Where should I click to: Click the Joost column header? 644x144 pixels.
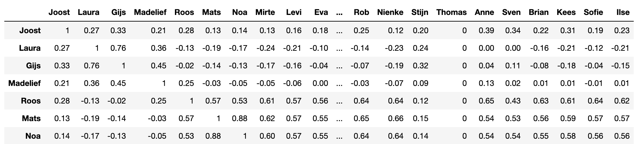point(59,13)
